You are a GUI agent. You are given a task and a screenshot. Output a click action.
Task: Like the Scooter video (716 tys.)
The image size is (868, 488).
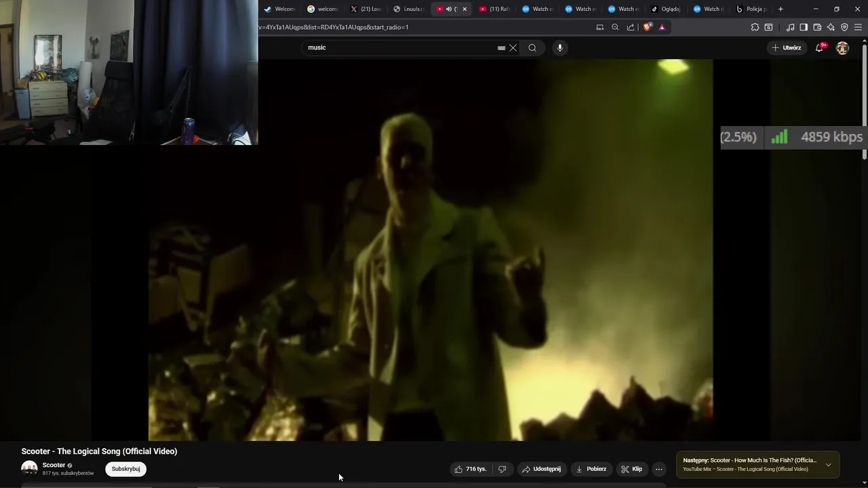[470, 469]
